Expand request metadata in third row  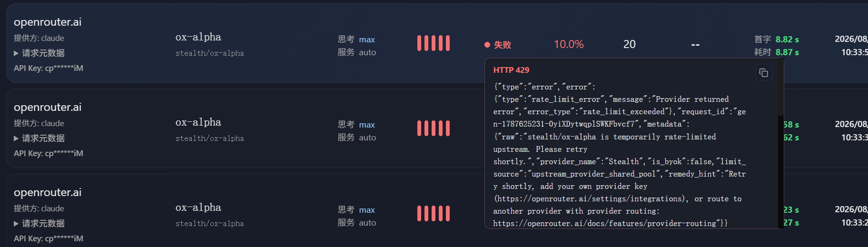coord(39,223)
